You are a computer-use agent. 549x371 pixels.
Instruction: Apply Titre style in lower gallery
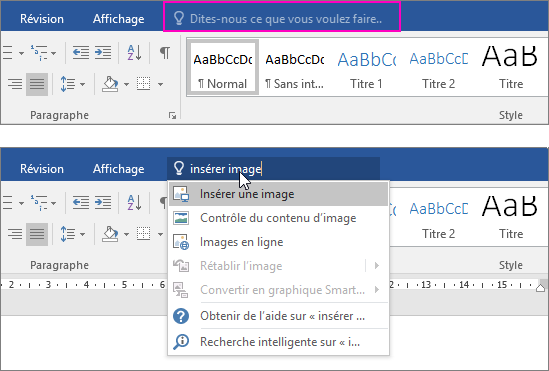510,217
